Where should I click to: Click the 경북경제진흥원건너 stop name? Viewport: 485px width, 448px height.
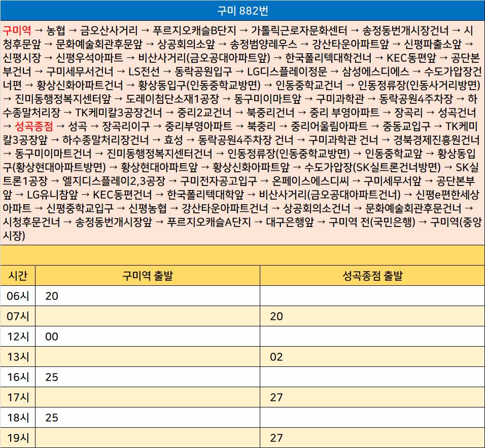[x=436, y=140]
